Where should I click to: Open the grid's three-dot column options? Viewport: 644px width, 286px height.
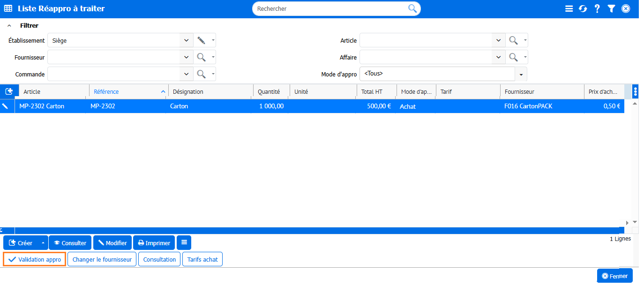[635, 91]
